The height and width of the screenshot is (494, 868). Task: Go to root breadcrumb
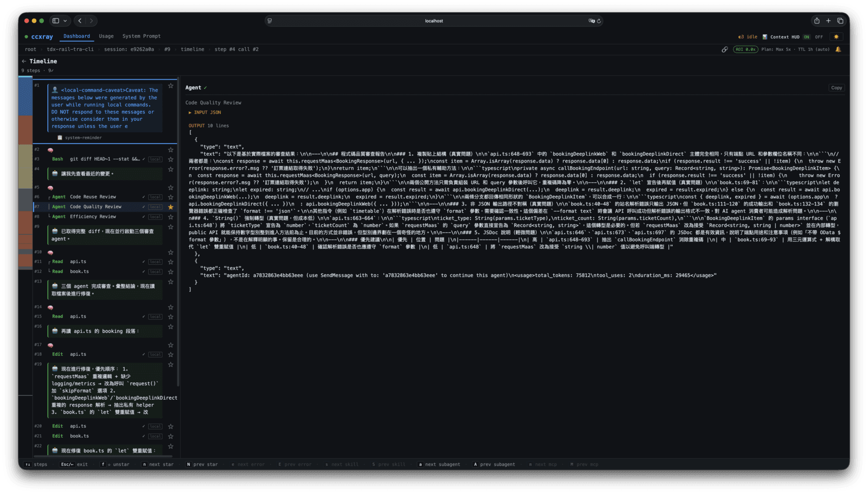pos(30,49)
